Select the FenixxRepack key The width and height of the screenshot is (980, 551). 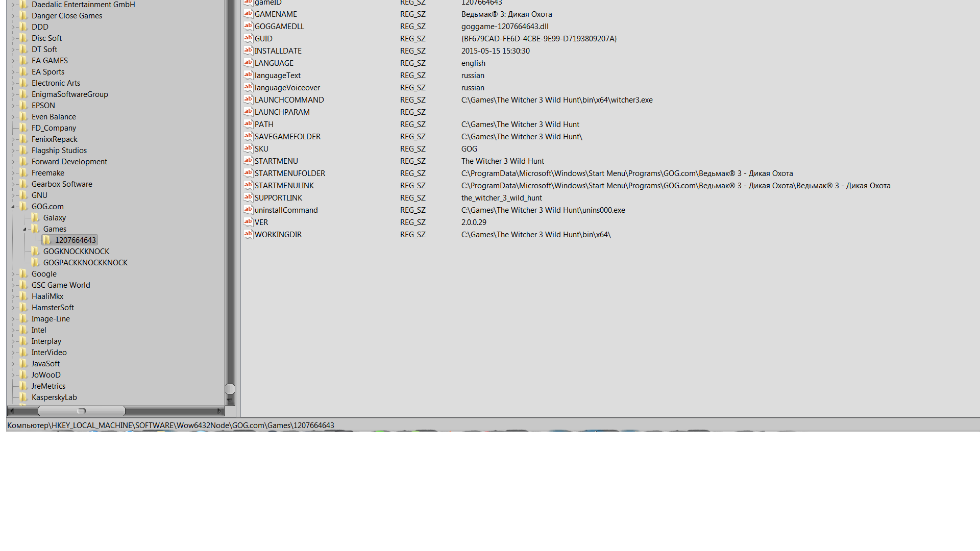click(x=54, y=139)
